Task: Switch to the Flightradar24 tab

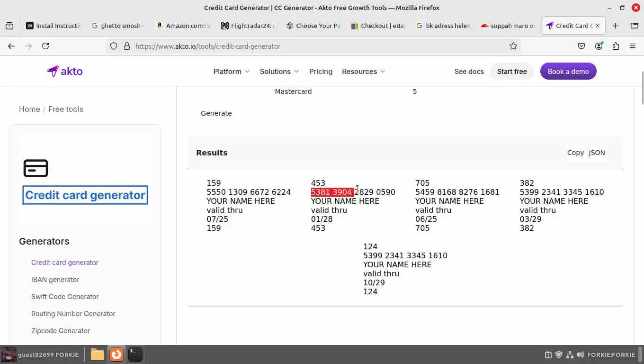Action: click(248, 26)
